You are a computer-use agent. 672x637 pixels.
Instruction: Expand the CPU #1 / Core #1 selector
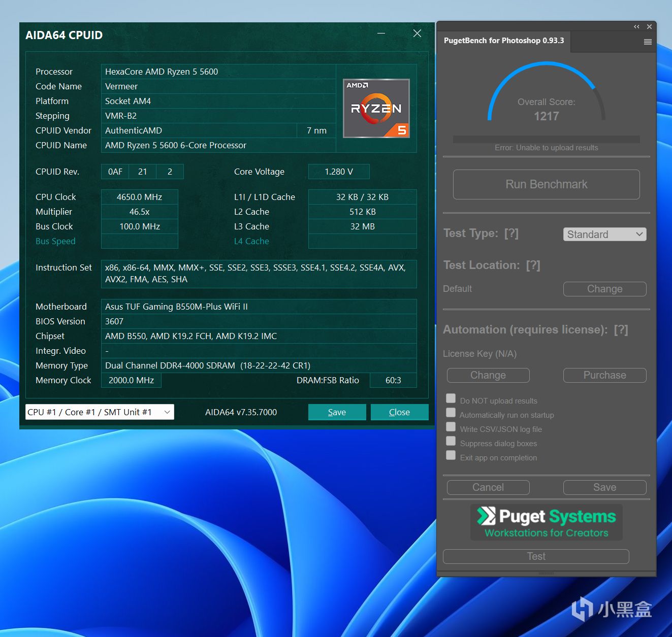100,412
